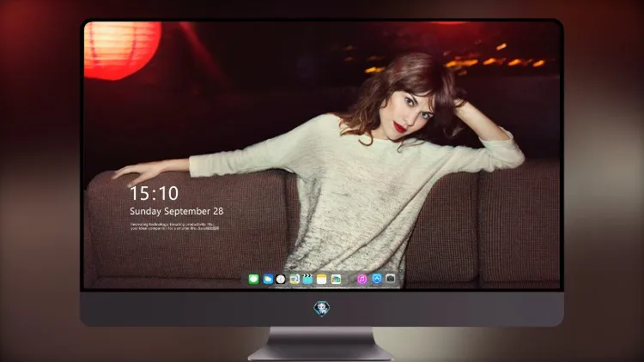Launch the clapperboard video app icon
The image size is (644, 362).
click(307, 279)
